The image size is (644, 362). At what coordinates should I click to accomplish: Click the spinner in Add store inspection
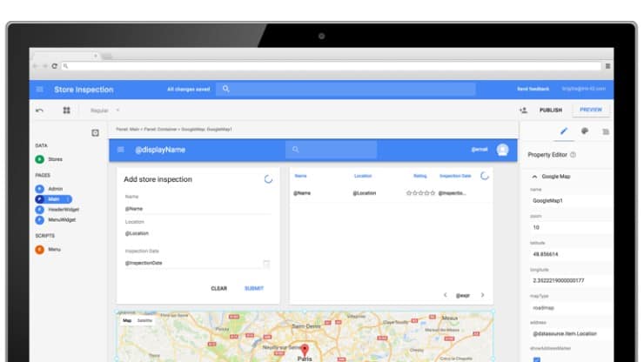[268, 179]
